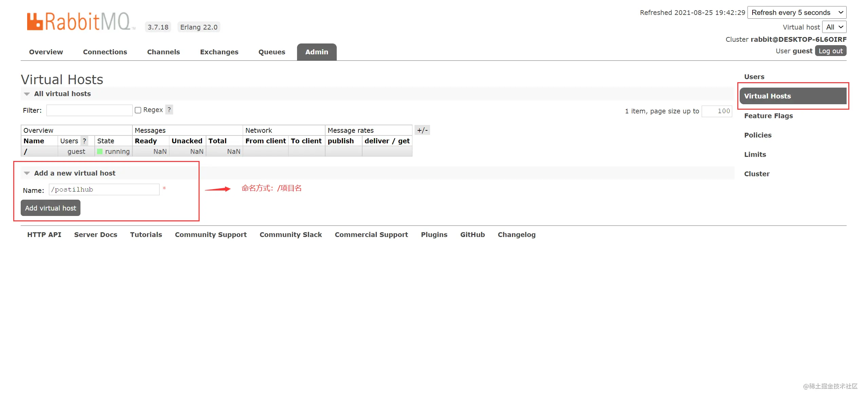Viewport: 868px width, 400px height.
Task: Open Policies in admin sidebar
Action: 758,135
